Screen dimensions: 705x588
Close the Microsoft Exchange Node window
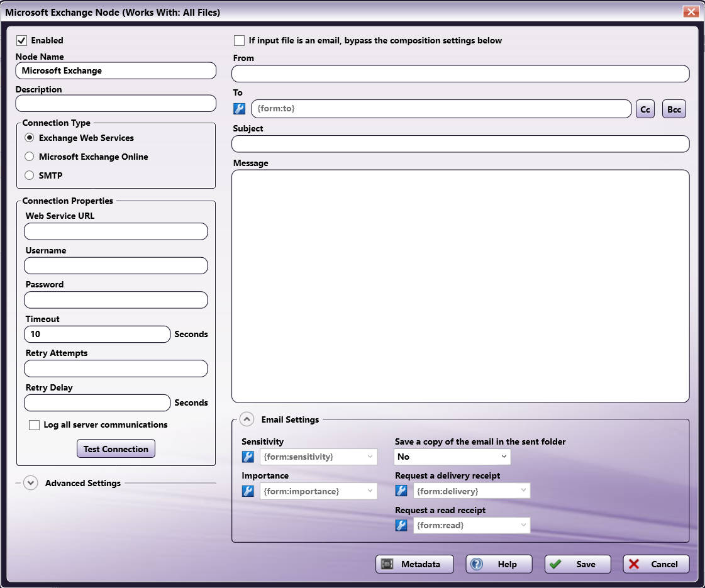click(691, 12)
